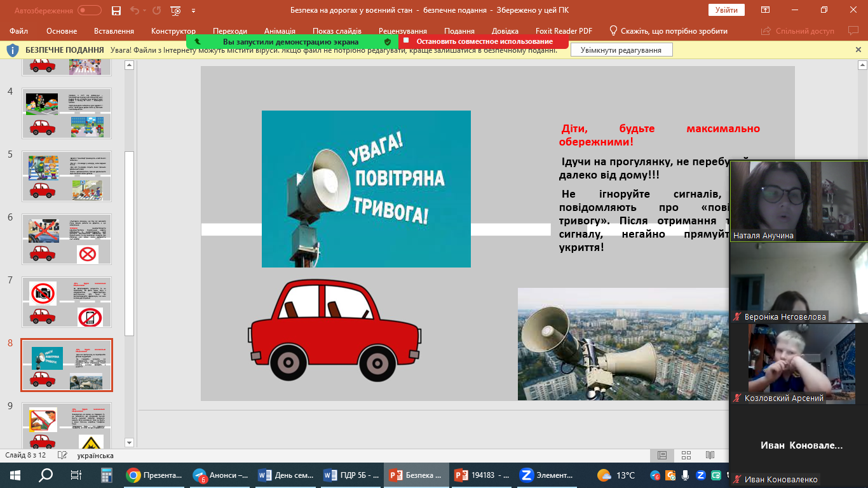Click Увімкнути редагування button
The width and height of the screenshot is (868, 488).
[x=621, y=50]
